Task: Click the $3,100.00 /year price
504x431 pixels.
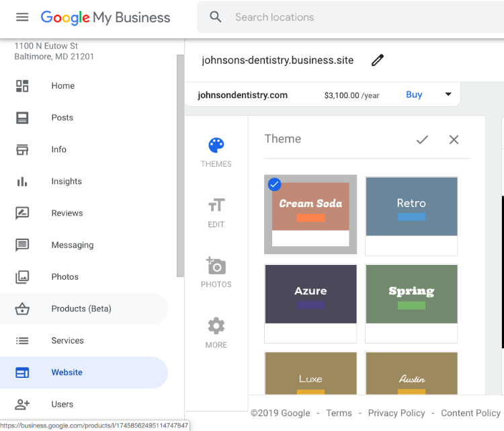Action: pos(351,95)
